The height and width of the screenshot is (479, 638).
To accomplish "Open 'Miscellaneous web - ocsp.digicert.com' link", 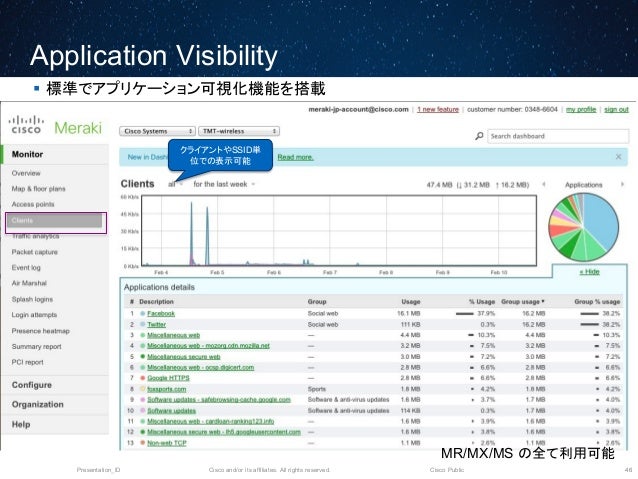I will [x=201, y=367].
